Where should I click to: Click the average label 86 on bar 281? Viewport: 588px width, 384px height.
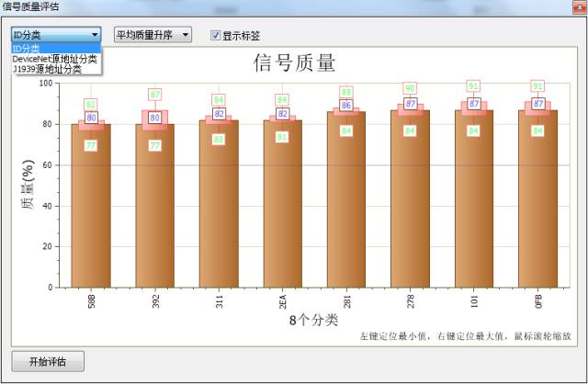[346, 105]
